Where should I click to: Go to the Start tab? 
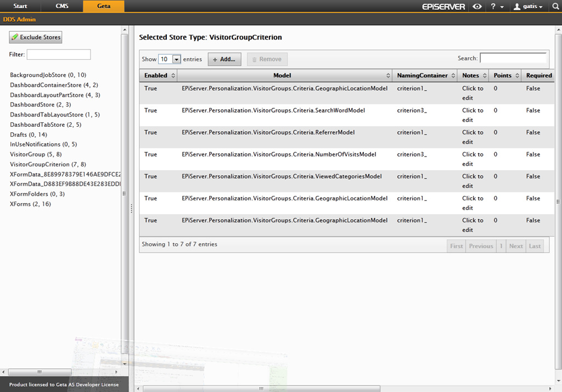(x=20, y=7)
